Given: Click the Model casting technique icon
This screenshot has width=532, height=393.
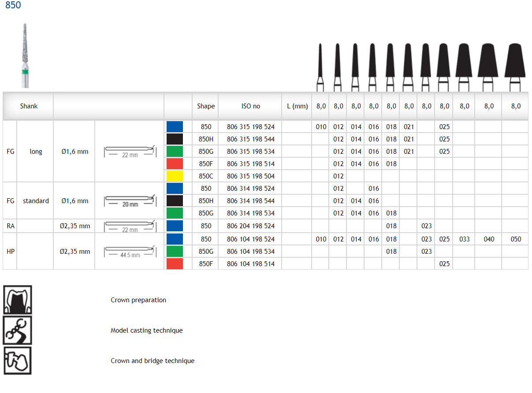Looking at the screenshot, I should click(x=18, y=330).
